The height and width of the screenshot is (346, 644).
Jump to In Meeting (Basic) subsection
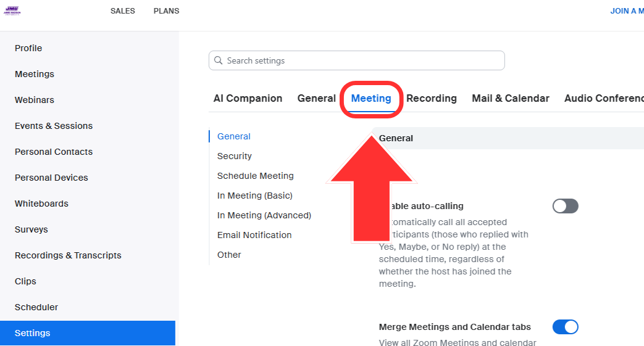click(x=254, y=196)
